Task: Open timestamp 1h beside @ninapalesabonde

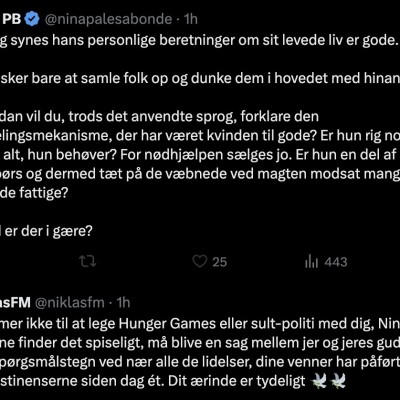Action: pos(191,19)
